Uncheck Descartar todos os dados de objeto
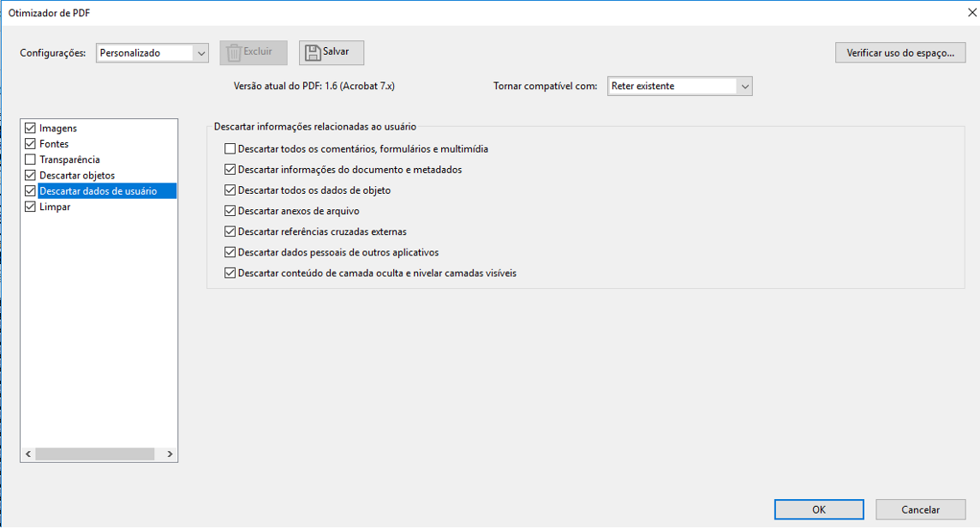 pos(230,190)
